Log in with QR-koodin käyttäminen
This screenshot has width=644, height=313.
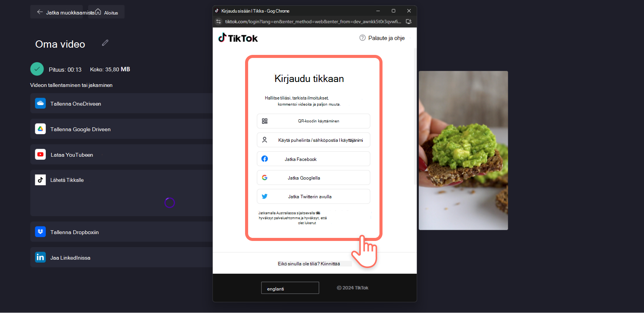tap(313, 121)
